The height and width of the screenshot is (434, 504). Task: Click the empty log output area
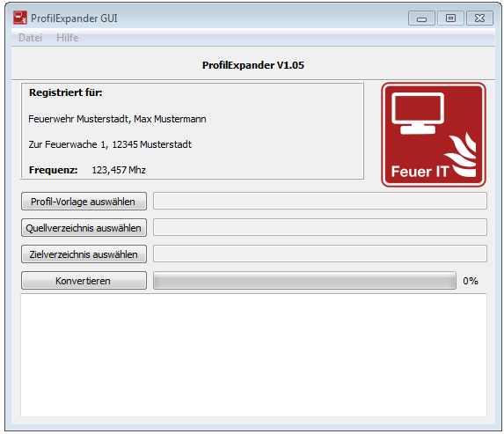(253, 355)
